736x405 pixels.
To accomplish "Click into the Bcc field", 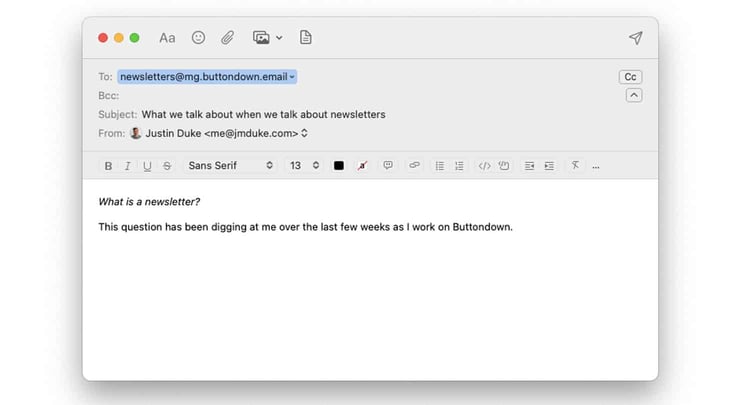I will (357, 96).
